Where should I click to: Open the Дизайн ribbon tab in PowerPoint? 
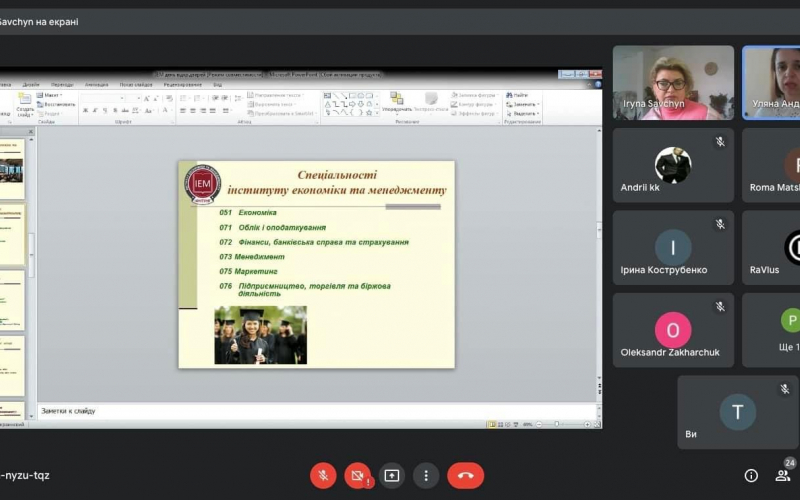pyautogui.click(x=31, y=85)
